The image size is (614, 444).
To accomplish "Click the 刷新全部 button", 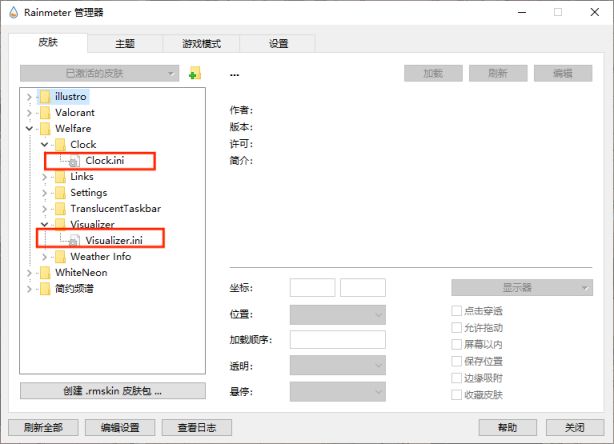I will pos(43,428).
